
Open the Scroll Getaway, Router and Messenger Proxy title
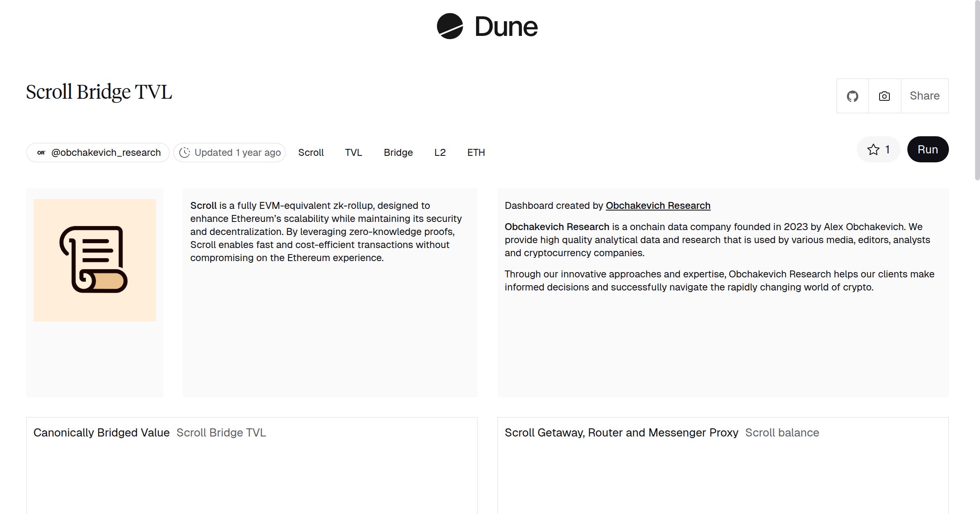tap(621, 432)
